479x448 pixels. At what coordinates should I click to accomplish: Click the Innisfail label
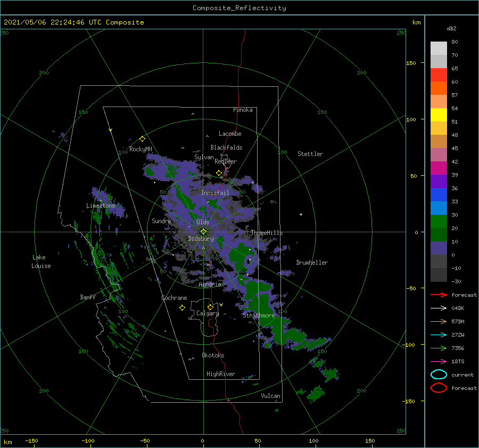(215, 193)
